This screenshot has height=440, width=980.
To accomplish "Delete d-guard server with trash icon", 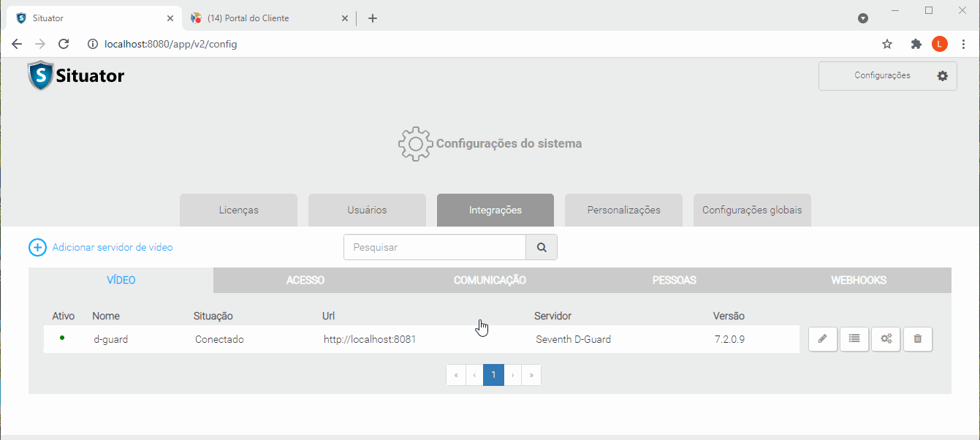I will pyautogui.click(x=918, y=339).
